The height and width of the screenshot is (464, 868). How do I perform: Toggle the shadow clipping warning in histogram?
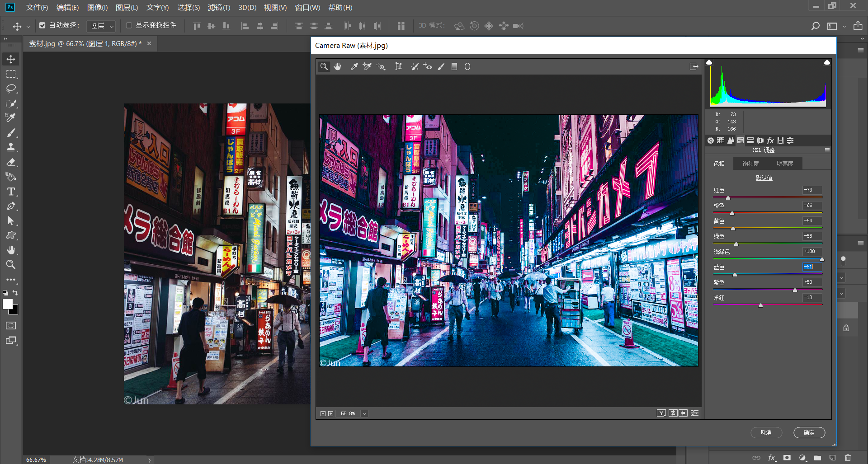[x=709, y=62]
